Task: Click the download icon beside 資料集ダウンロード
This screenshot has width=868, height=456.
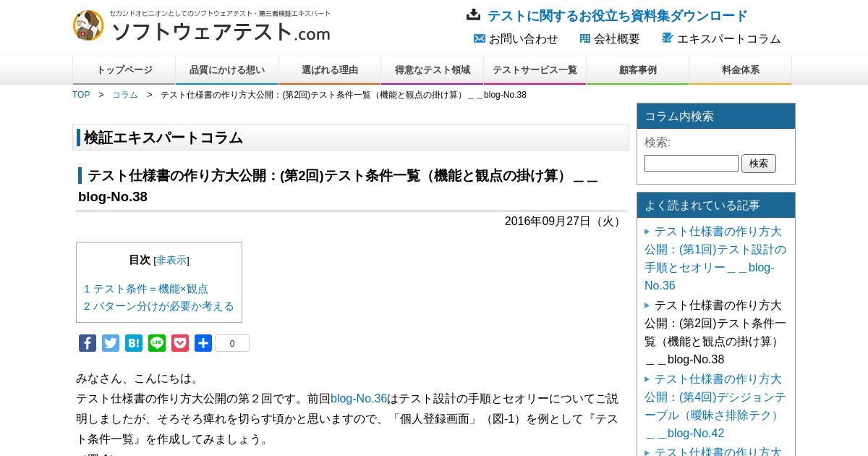Action: click(x=473, y=14)
